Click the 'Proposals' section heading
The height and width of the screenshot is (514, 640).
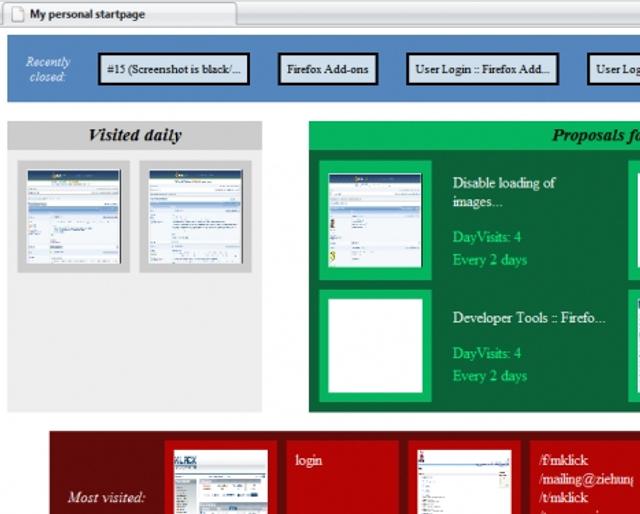pyautogui.click(x=596, y=135)
